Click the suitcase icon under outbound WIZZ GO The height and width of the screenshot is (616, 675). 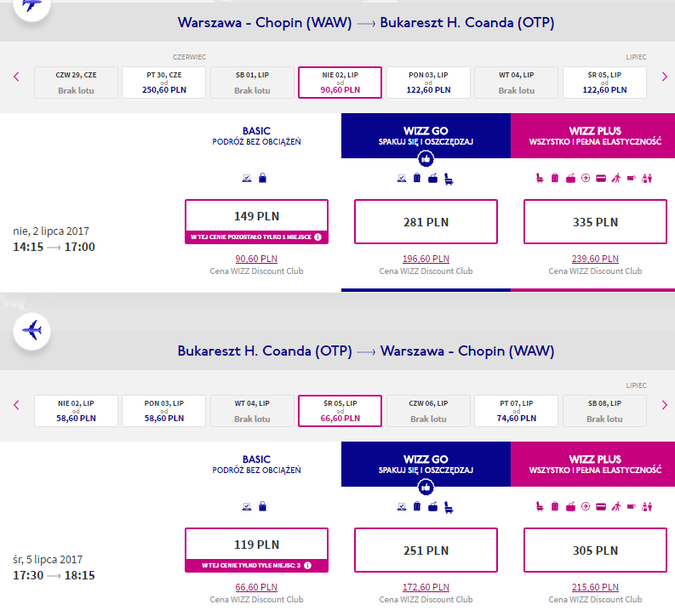pyautogui.click(x=417, y=178)
